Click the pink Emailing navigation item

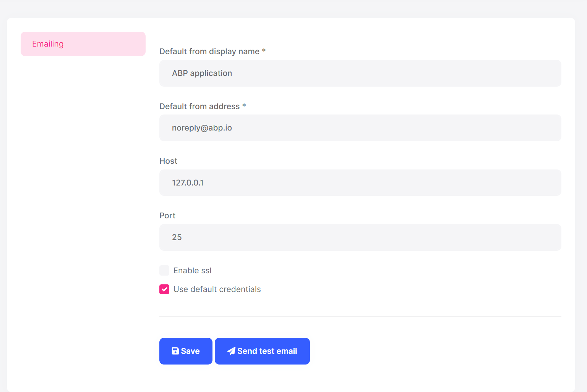click(x=83, y=44)
